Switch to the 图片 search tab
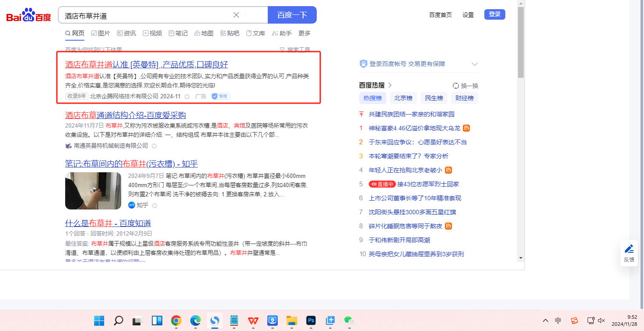The width and height of the screenshot is (644, 331). (101, 33)
